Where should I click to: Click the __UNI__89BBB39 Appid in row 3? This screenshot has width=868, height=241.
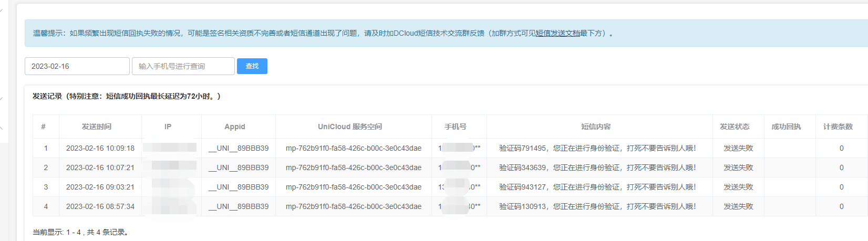[x=239, y=187]
